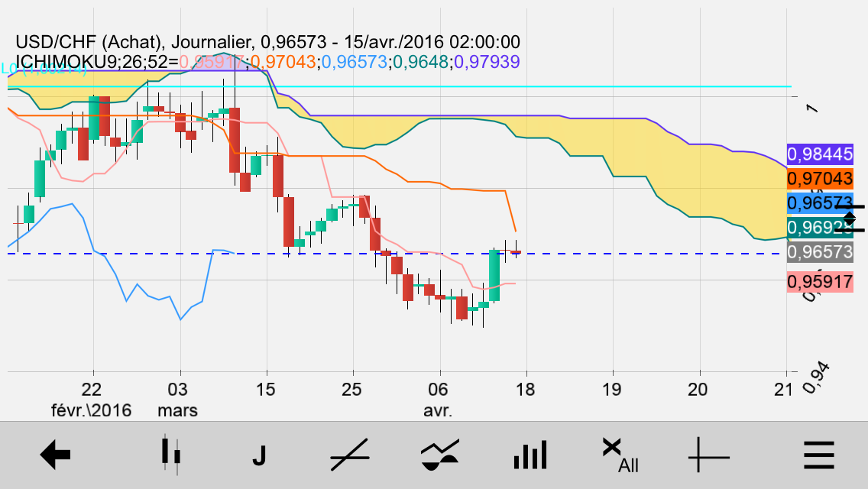Image resolution: width=868 pixels, height=489 pixels.
Task: Open the candlestick chart type selector
Action: coord(171,455)
